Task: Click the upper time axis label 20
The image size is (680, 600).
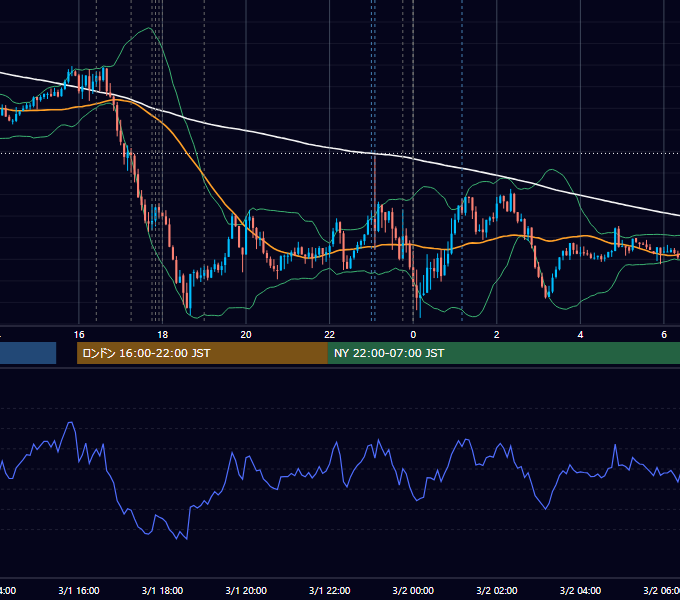Action: point(246,335)
